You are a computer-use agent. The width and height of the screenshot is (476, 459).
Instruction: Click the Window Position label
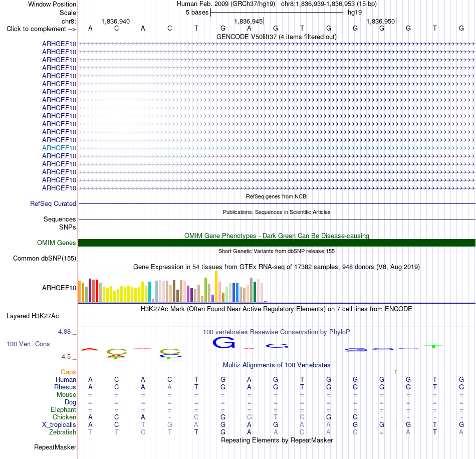point(52,4)
